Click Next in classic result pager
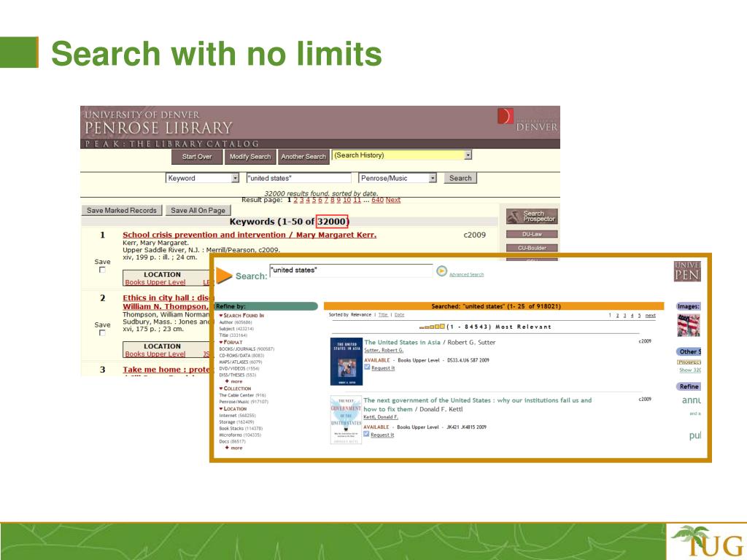Image resolution: width=747 pixels, height=560 pixels. [393, 200]
